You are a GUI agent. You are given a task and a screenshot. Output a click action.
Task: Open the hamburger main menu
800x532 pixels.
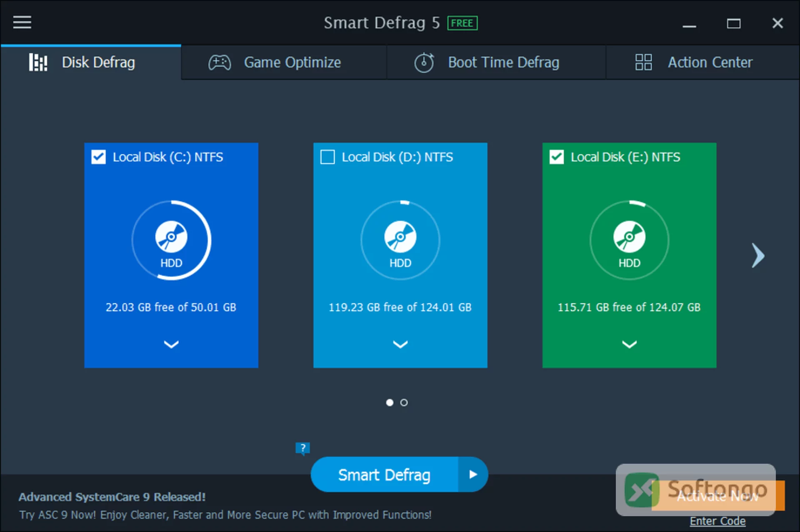(x=22, y=22)
